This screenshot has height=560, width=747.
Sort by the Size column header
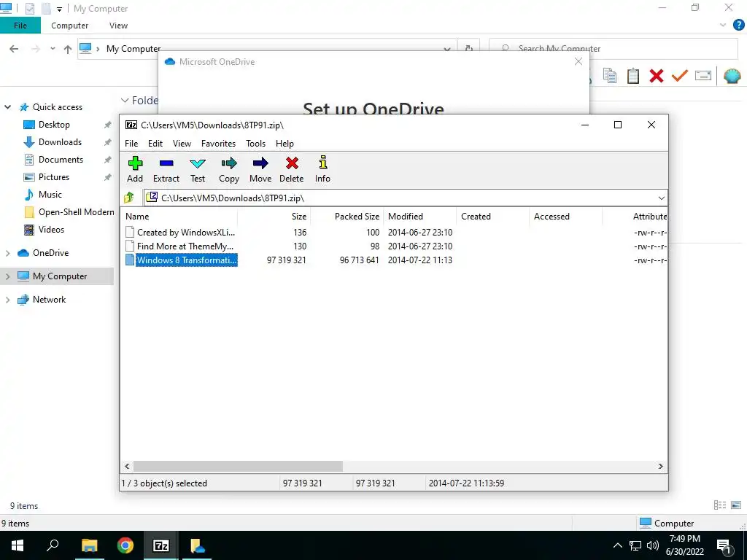click(x=274, y=216)
